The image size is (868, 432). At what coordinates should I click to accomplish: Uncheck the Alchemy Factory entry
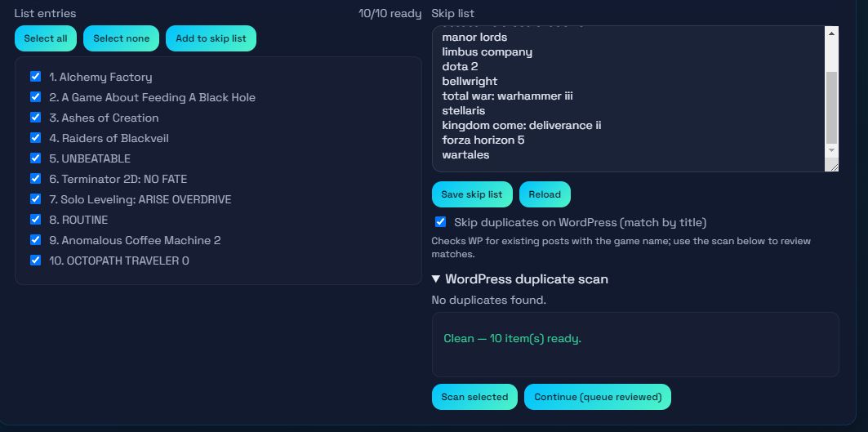pyautogui.click(x=35, y=77)
